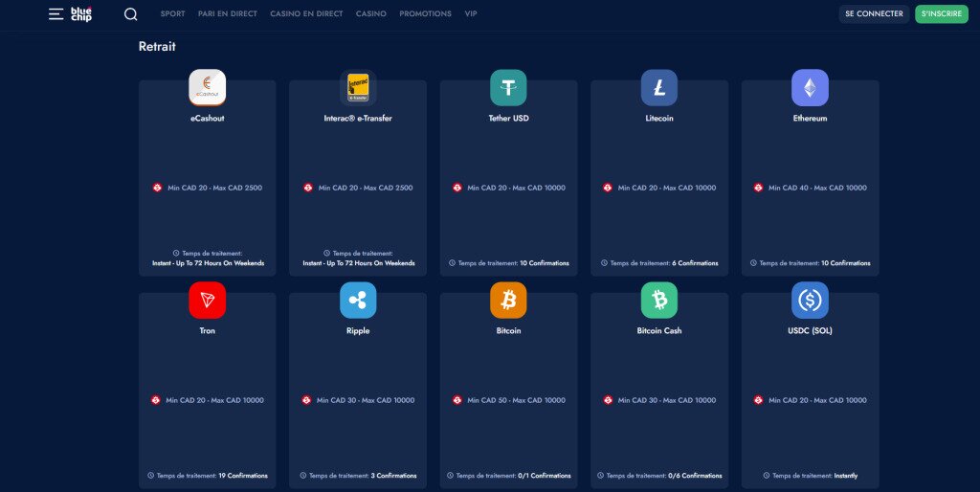Screen dimensions: 980x492
Task: Click the eCashout label
Action: pos(208,118)
